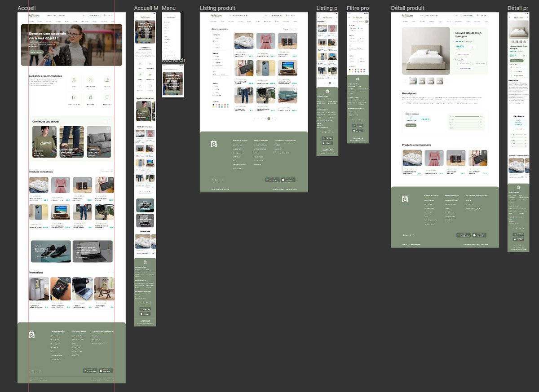Open the white sneakers product in Accueil Produits tendances
This screenshot has width=539, height=392.
tap(39, 189)
